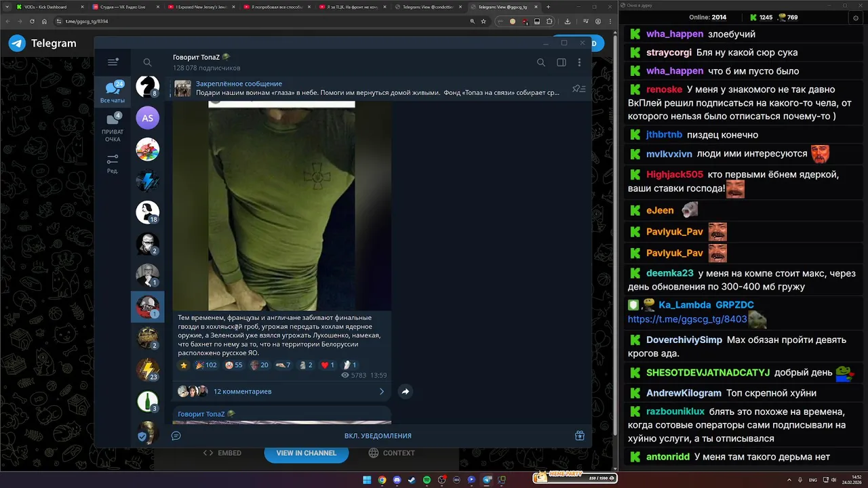Click the red heart reaction
The image size is (868, 488).
point(328,365)
